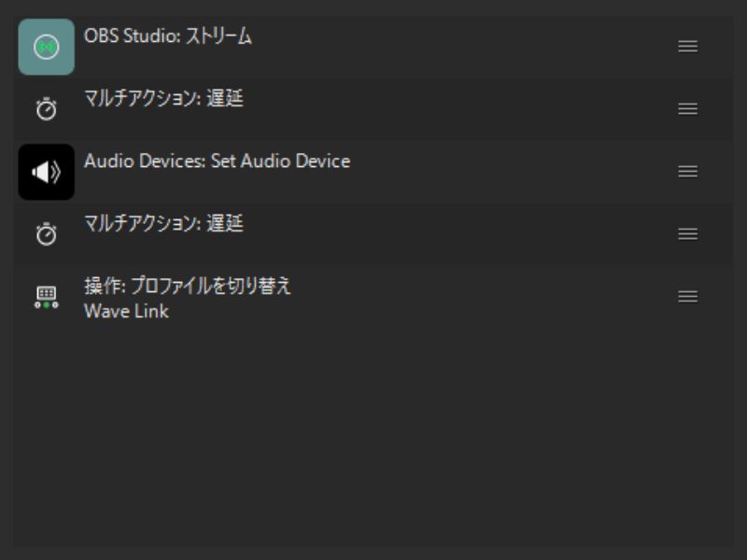This screenshot has height=560, width=747.
Task: Click the switch profile keypad icon
Action: pyautogui.click(x=46, y=297)
